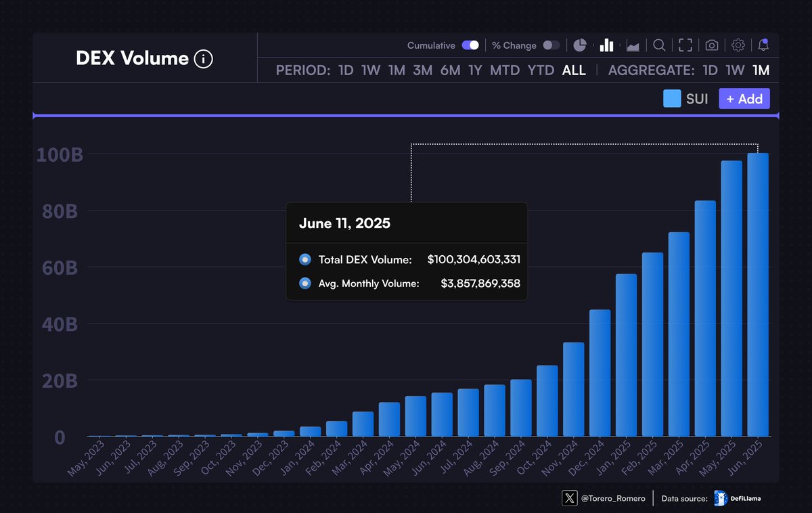Screen dimensions: 812x513
Task: Click the SUI legend label
Action: pyautogui.click(x=697, y=99)
